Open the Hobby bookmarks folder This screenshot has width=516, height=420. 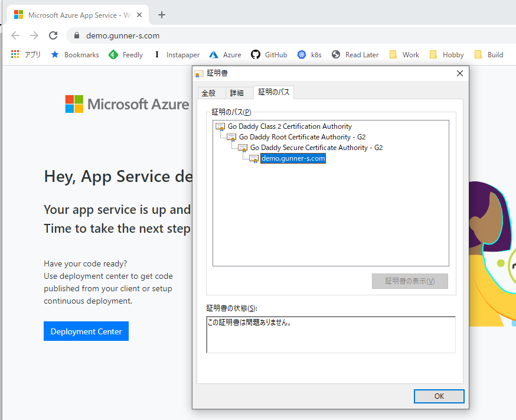pos(446,54)
